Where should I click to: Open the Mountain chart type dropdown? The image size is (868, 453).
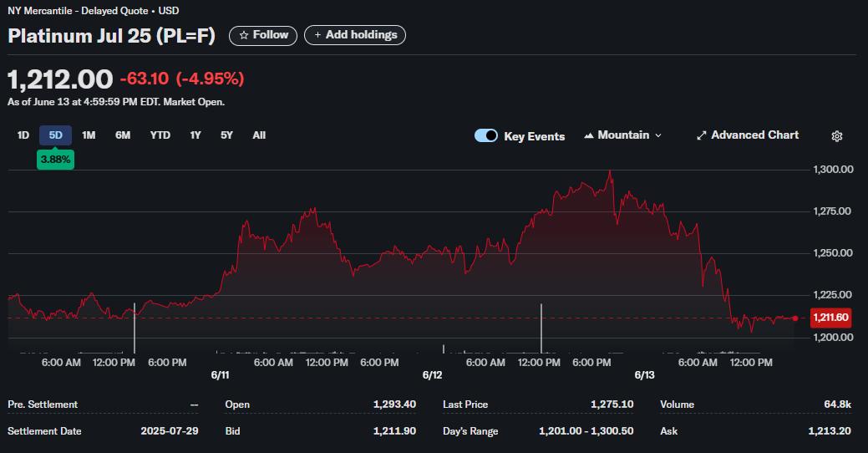click(x=622, y=135)
